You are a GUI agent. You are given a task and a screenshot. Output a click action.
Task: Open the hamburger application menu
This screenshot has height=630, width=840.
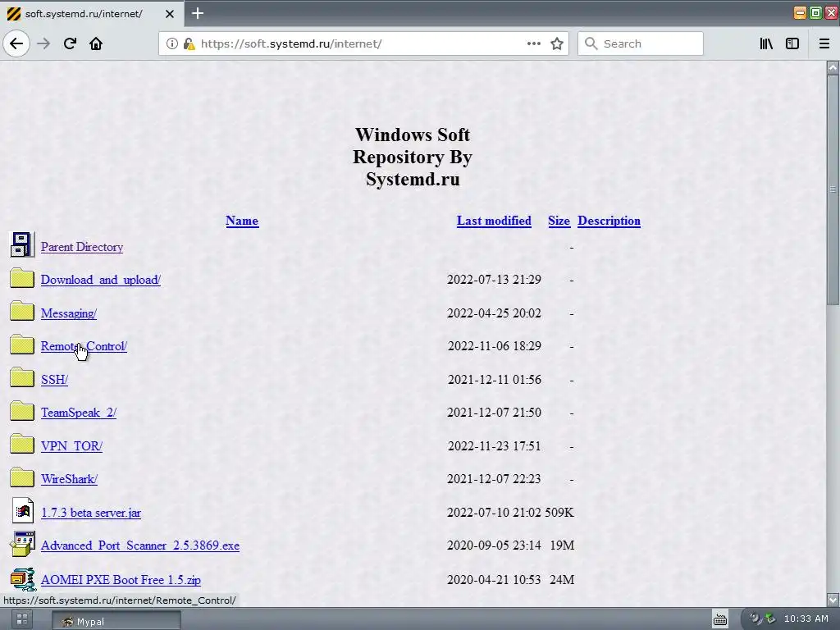(824, 43)
